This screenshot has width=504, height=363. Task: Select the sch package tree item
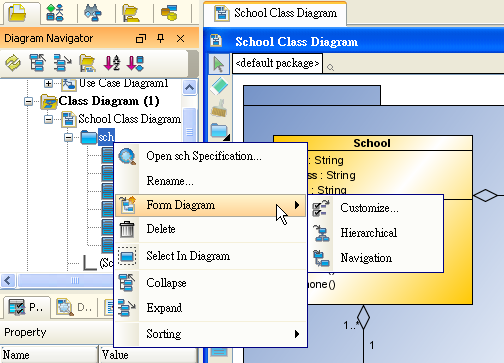pos(106,137)
